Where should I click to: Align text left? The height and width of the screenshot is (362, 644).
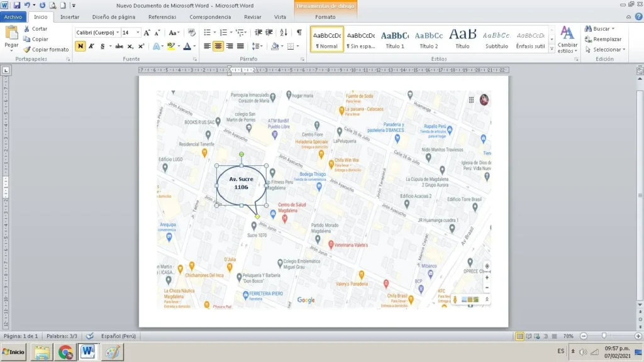click(x=207, y=46)
